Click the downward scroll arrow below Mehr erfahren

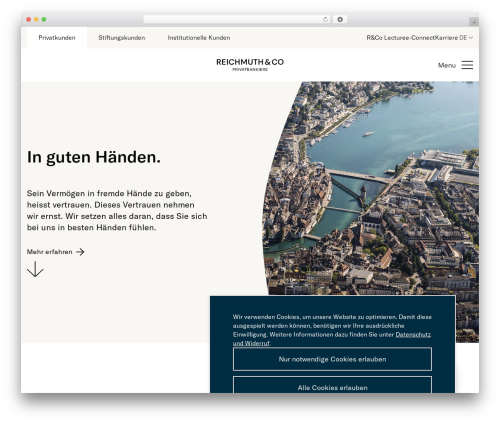(x=35, y=269)
